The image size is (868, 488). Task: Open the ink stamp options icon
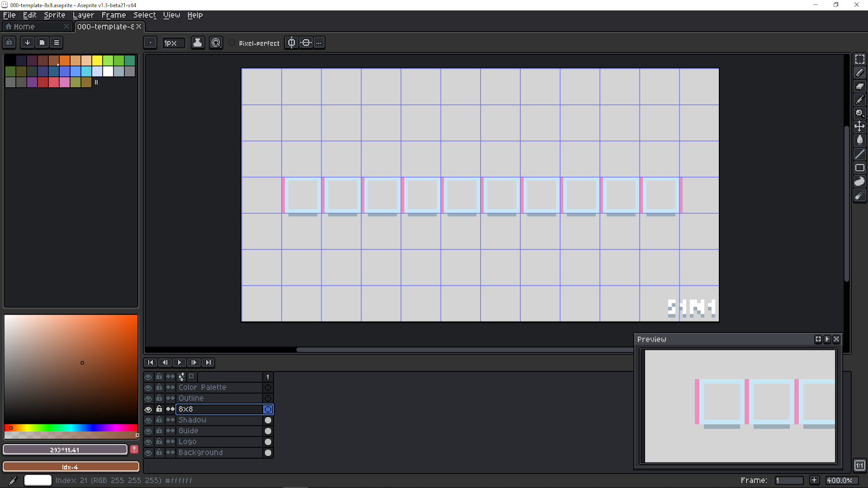(x=197, y=43)
